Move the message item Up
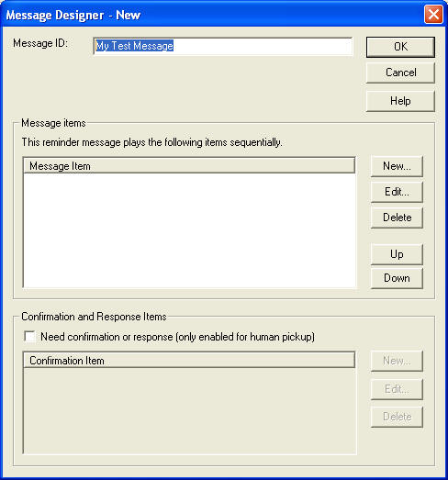 point(397,254)
